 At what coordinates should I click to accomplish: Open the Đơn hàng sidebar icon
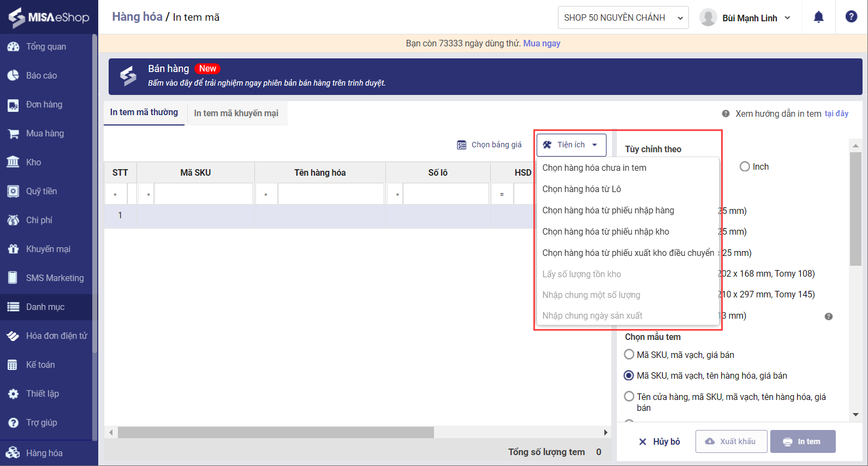[13, 105]
